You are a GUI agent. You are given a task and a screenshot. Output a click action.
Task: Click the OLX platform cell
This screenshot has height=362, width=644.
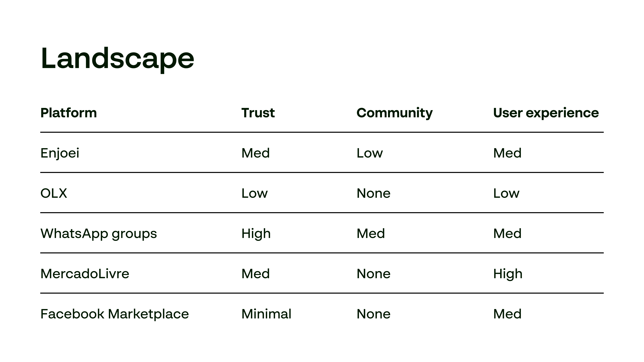(54, 193)
